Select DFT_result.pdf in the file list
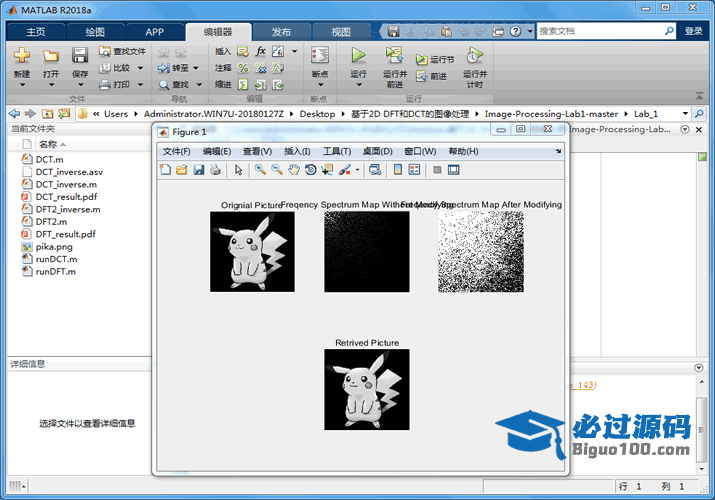715x500 pixels. [x=66, y=234]
